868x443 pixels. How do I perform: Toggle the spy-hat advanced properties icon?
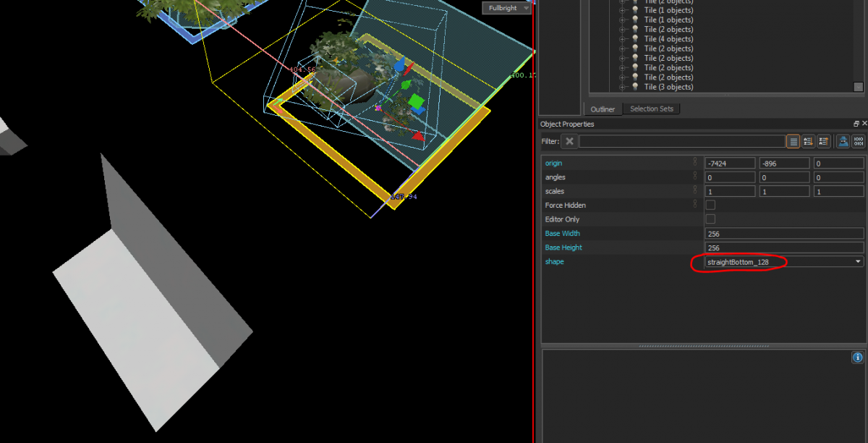(843, 141)
